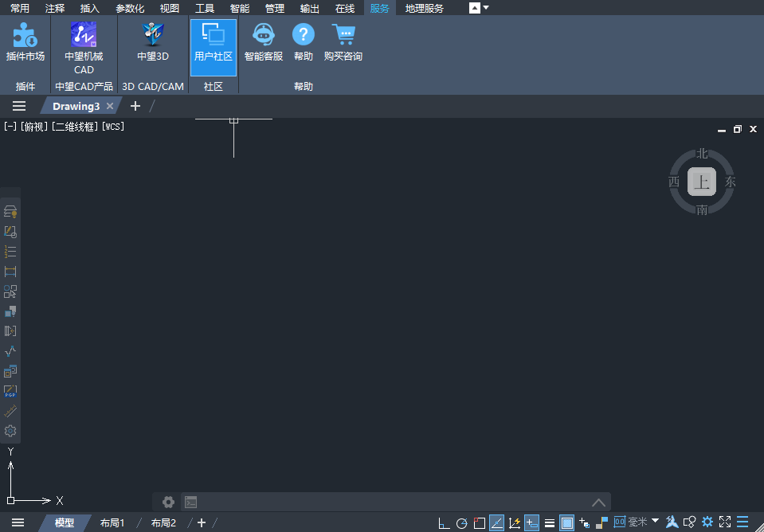The image size is (764, 532).
Task: Disable highlighted dynamic input toggle
Action: (531, 523)
